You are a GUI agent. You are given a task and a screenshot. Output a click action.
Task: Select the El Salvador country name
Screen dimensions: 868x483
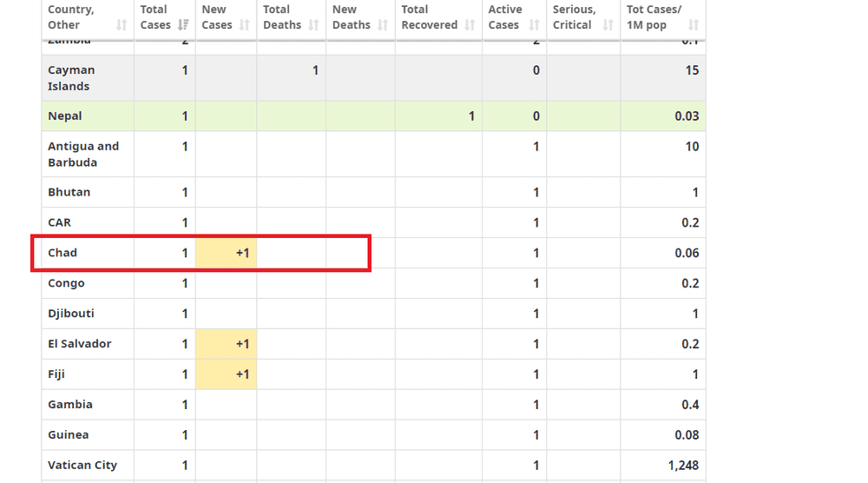click(79, 344)
